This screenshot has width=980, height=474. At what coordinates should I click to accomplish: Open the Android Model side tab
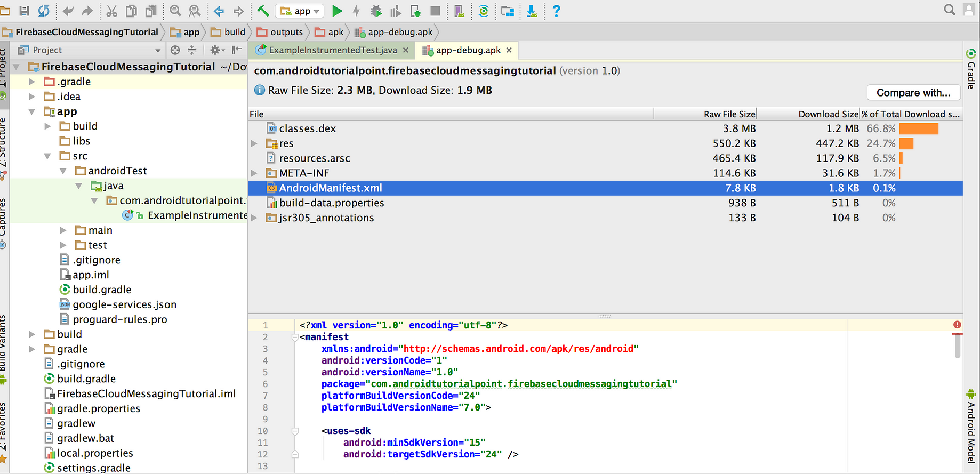[x=971, y=427]
